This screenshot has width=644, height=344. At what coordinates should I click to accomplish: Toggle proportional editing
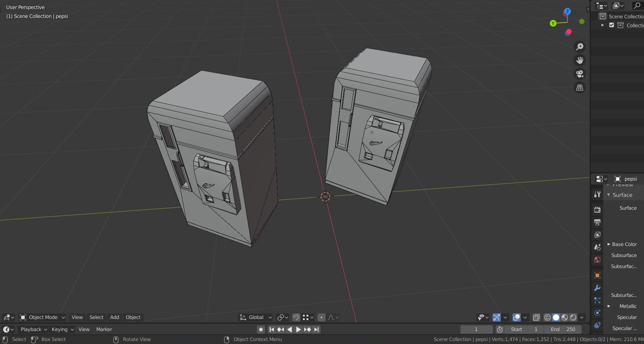click(321, 317)
